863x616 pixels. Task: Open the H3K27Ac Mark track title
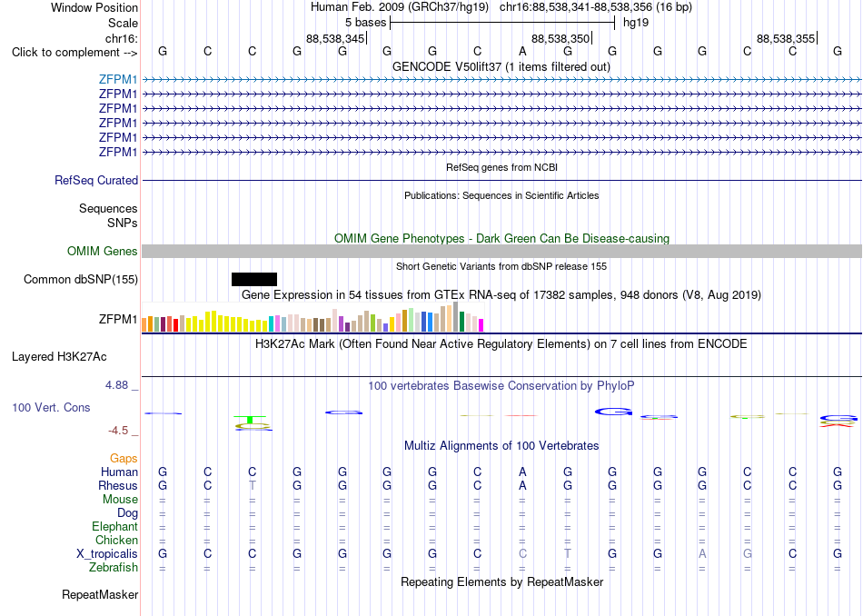(x=501, y=344)
